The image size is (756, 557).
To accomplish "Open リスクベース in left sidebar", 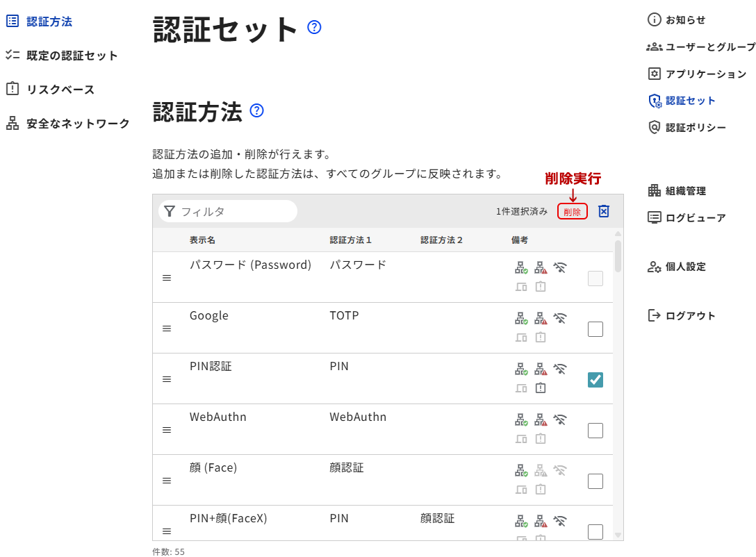I will click(x=60, y=90).
